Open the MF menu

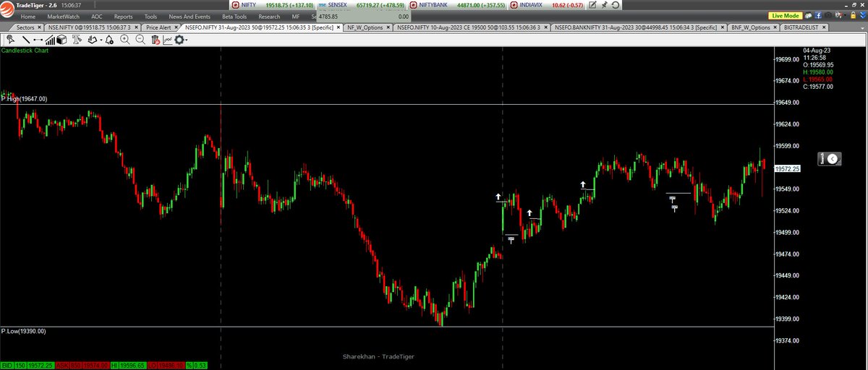294,16
